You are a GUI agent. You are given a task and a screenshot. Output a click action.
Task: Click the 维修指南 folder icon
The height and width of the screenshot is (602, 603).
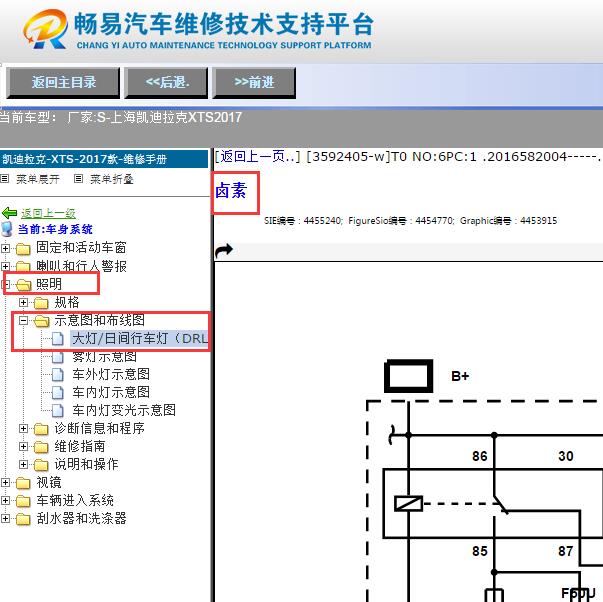point(41,447)
